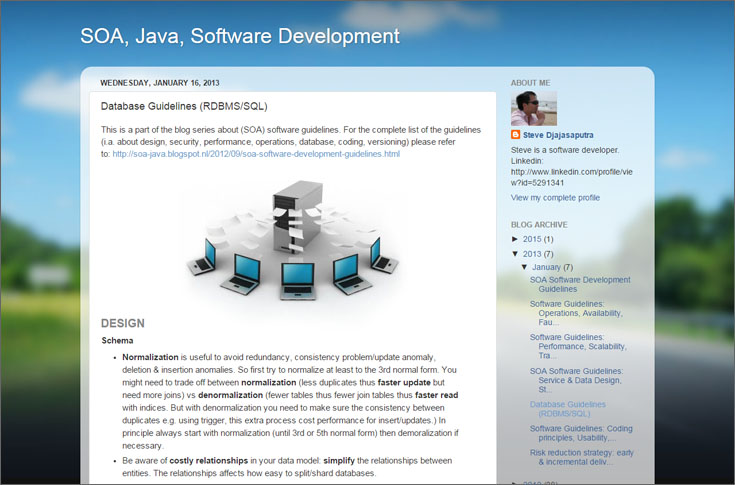Open the blog title SOA, Java, Software Development
Viewport: 735px width, 485px height.
coord(240,36)
